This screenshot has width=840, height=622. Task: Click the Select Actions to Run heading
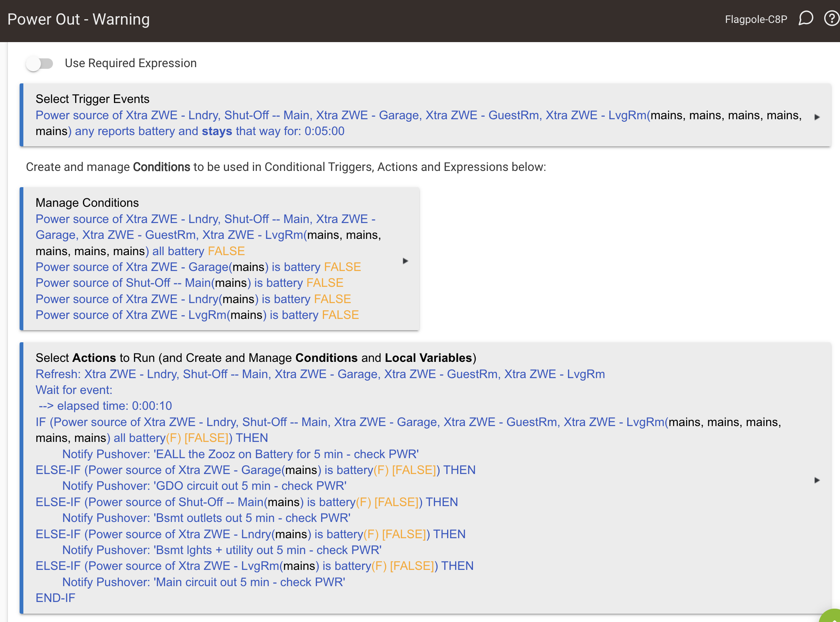click(x=256, y=358)
